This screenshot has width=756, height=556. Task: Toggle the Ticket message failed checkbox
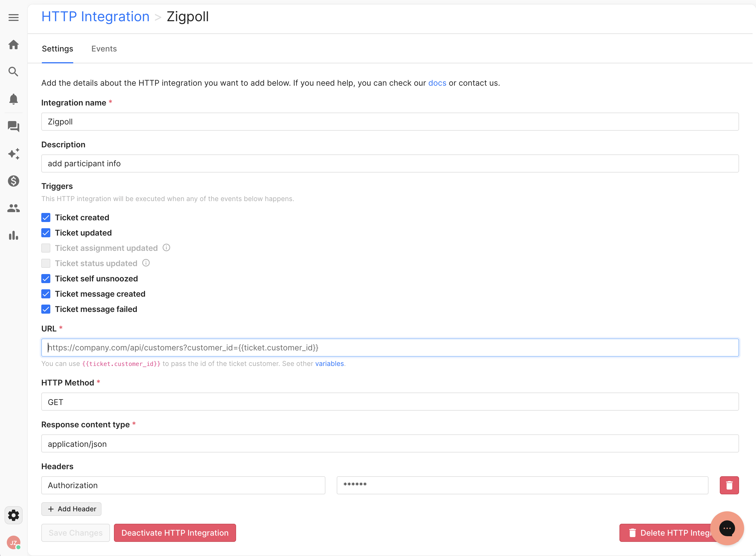[46, 309]
